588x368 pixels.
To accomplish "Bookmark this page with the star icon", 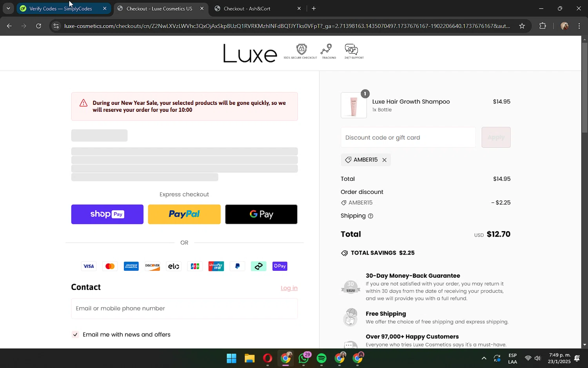I will tap(522, 26).
